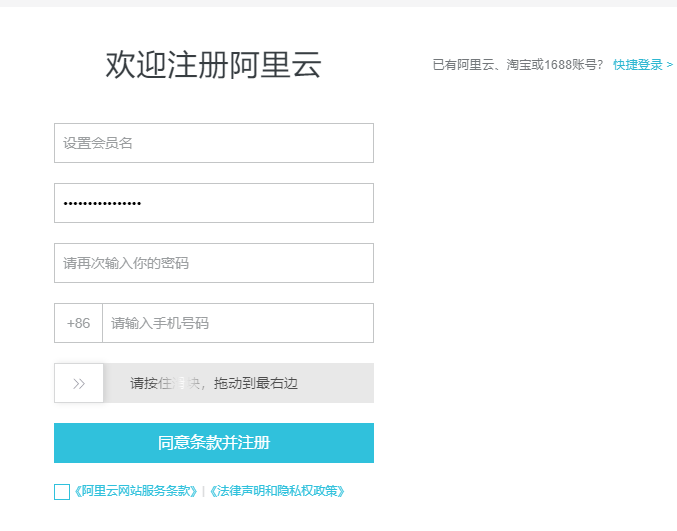Click the 设置会员名 username field
Viewport: 677px width, 531px height.
[214, 143]
